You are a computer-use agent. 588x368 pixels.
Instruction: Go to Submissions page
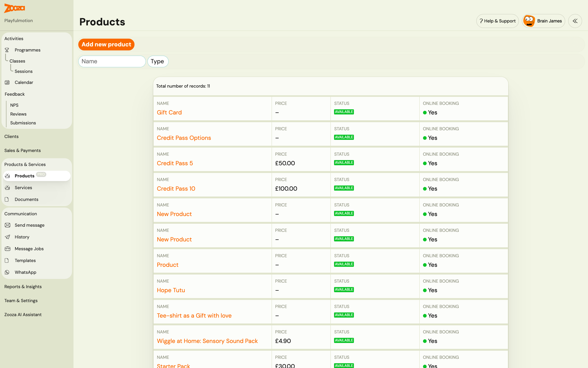(x=23, y=123)
